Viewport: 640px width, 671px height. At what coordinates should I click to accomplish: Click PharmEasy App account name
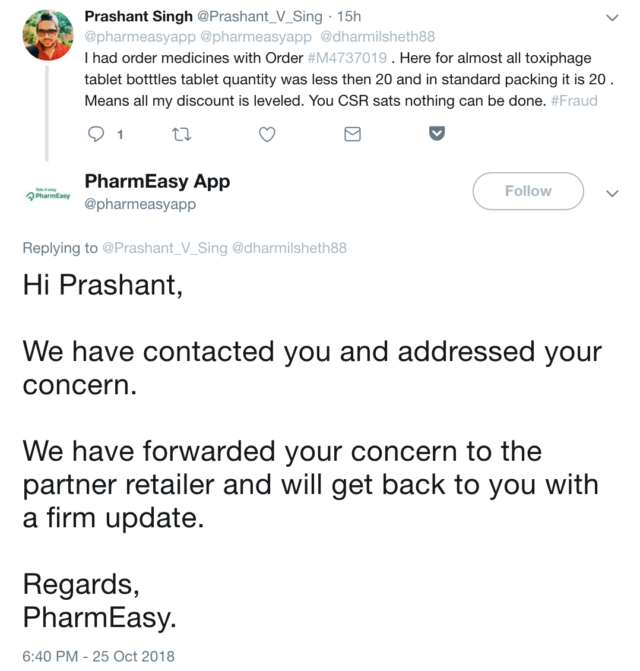(x=157, y=181)
